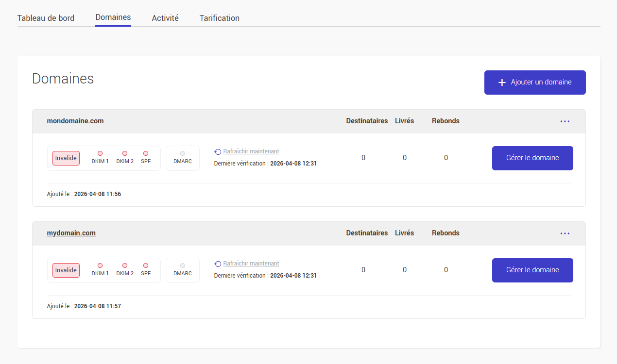
Task: Click SPF status indicator for mondomaine.com
Action: pos(146,153)
